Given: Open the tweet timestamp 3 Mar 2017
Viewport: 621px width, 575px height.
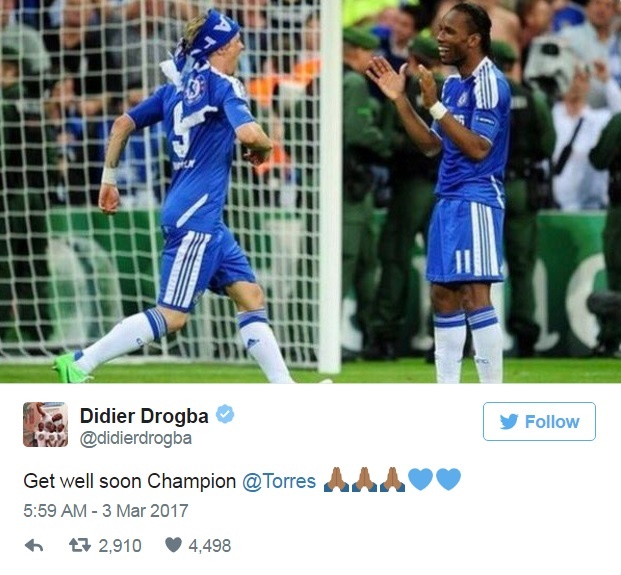Looking at the screenshot, I should pyautogui.click(x=106, y=511).
